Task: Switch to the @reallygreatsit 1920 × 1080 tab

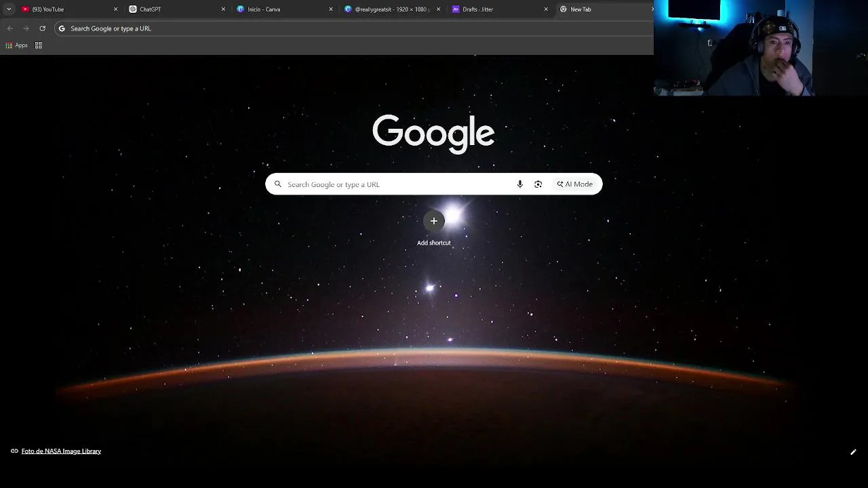Action: click(392, 9)
